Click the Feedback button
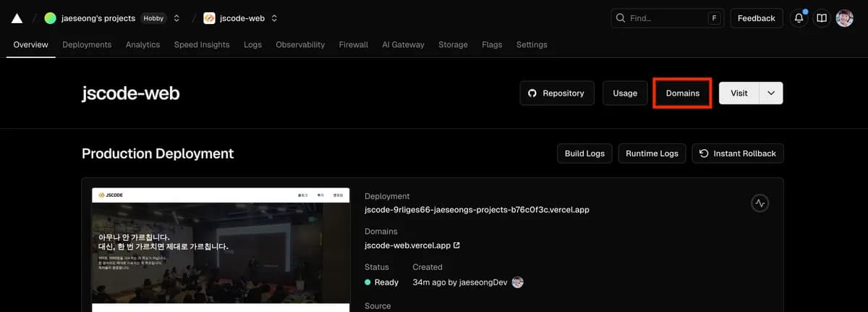This screenshot has width=868, height=312. (757, 18)
